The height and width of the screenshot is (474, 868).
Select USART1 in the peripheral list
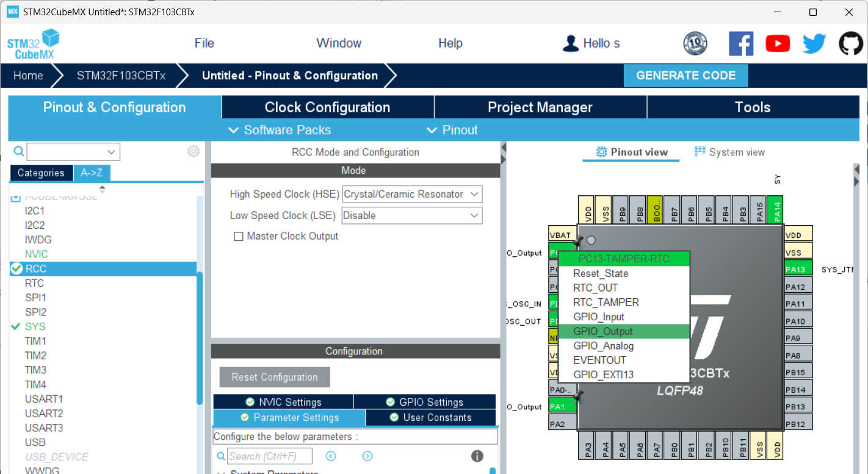pos(44,399)
